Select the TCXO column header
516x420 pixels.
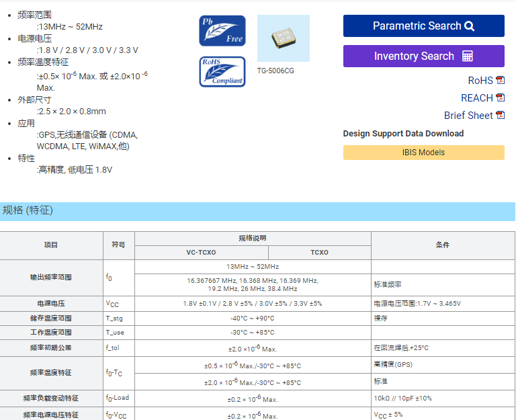click(x=319, y=253)
